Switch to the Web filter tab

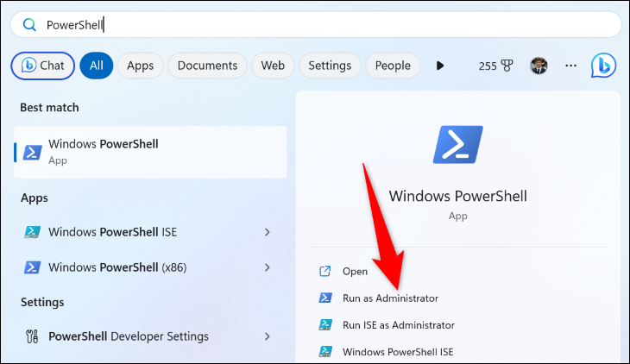273,66
